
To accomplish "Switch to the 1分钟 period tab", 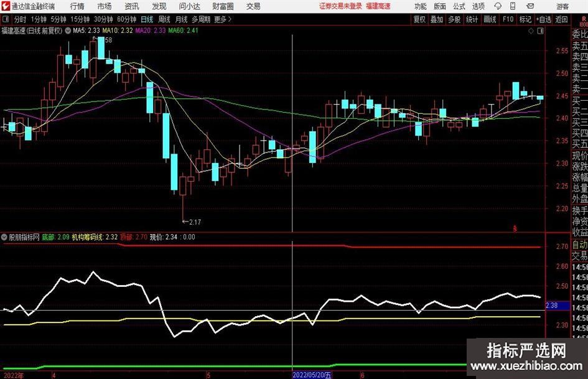I will (x=39, y=19).
